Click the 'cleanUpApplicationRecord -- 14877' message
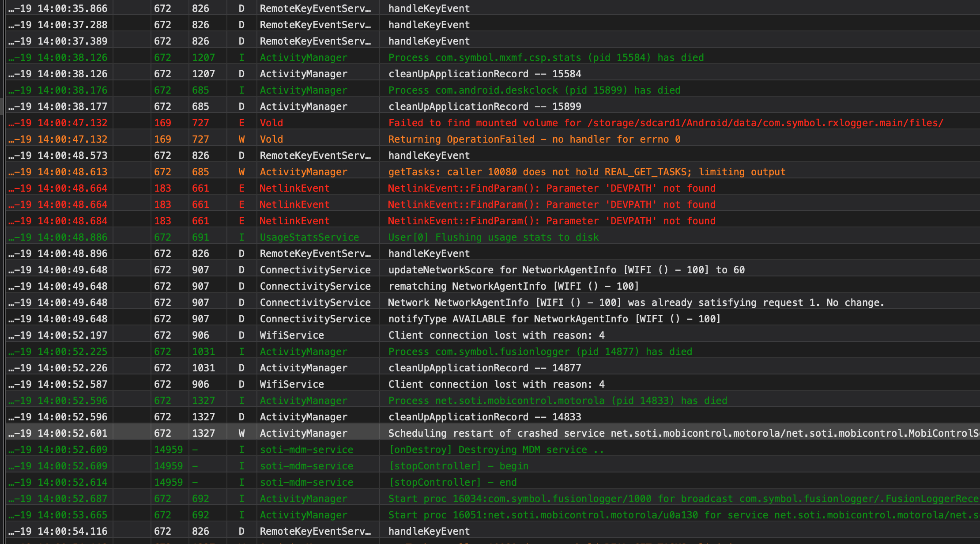Viewport: 980px width, 544px height. coord(485,368)
